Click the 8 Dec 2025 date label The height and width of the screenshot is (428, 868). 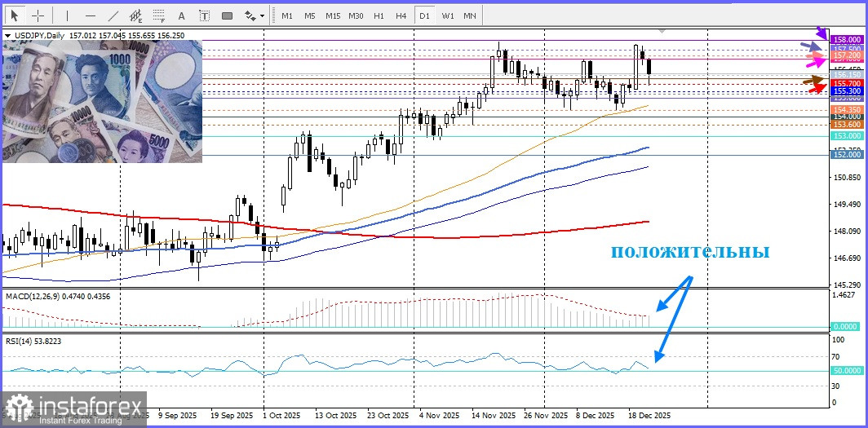coord(595,415)
